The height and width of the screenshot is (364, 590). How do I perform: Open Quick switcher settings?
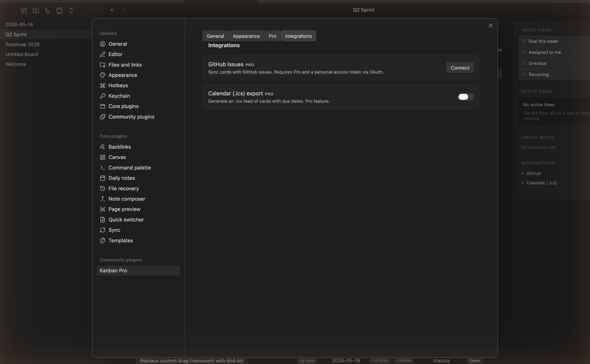[x=138, y=220]
